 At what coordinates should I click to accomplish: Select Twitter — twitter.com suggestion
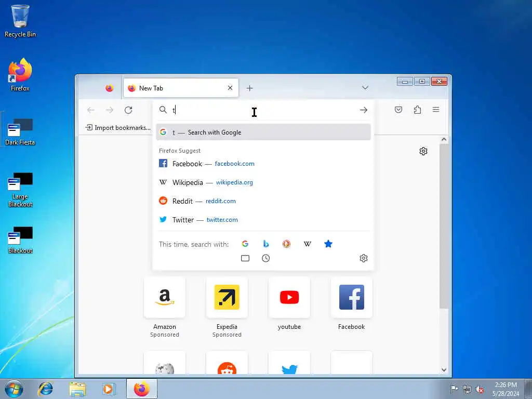point(263,220)
